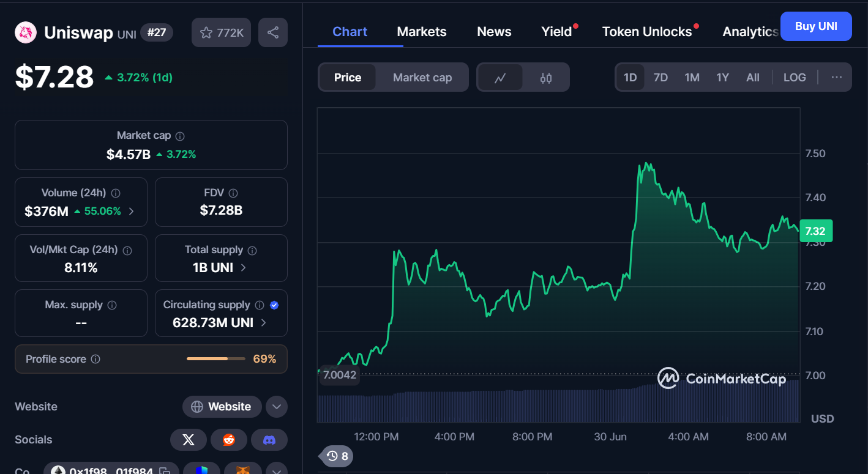Click the 8.11% Vol/Mkt Cap value
868x474 pixels.
[81, 268]
